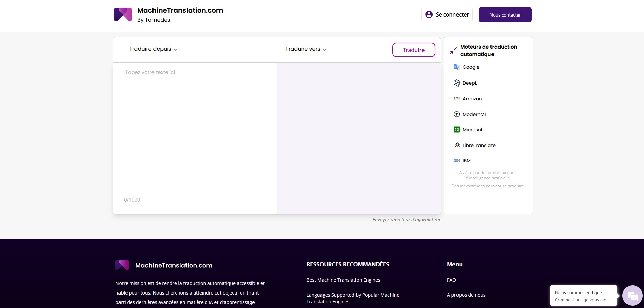The width and height of the screenshot is (644, 308).
Task: Click the MachineTranslation.com header logo icon
Action: tap(123, 14)
